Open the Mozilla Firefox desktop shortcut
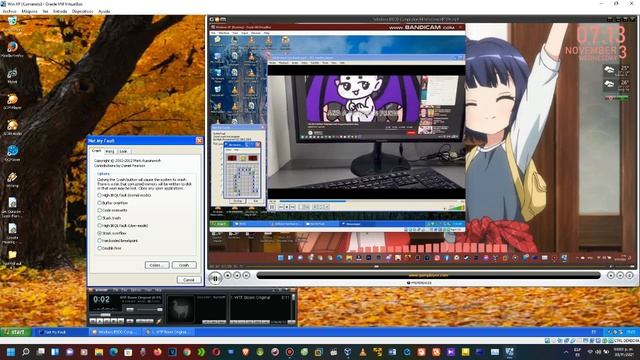The image size is (640, 360). pos(12,49)
